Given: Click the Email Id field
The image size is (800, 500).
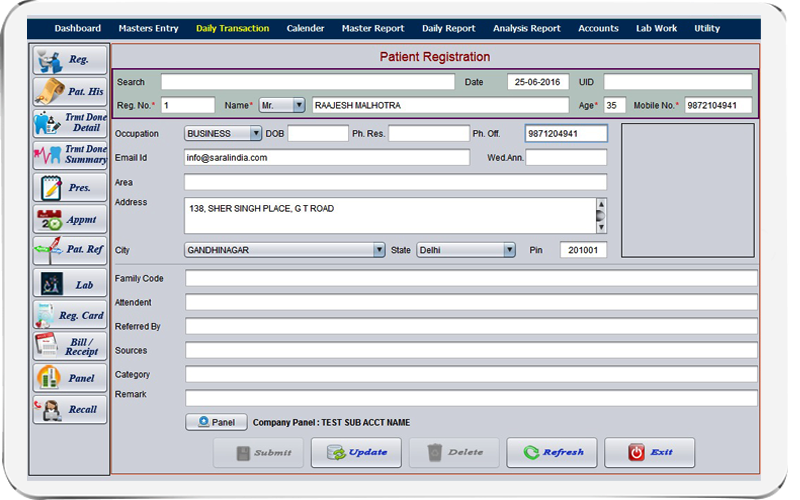Looking at the screenshot, I should (327, 158).
